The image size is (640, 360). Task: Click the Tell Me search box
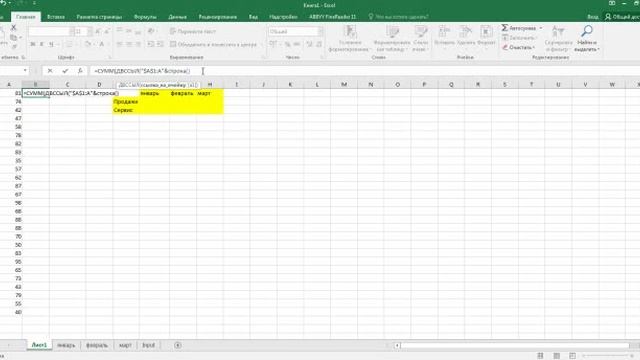coord(398,17)
